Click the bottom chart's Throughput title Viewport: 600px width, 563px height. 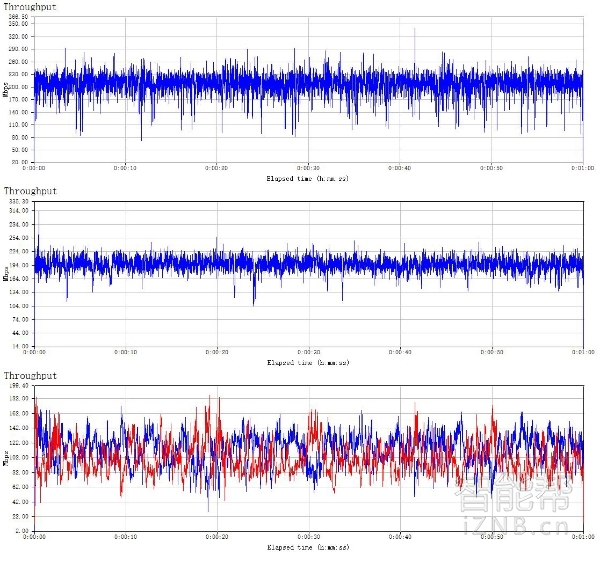point(30,375)
